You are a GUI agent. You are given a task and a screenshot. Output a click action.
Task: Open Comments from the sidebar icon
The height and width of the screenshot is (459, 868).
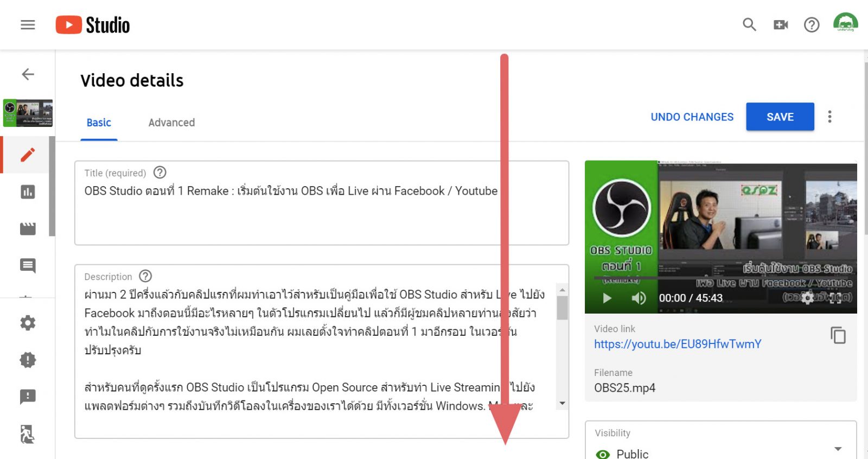pos(28,265)
